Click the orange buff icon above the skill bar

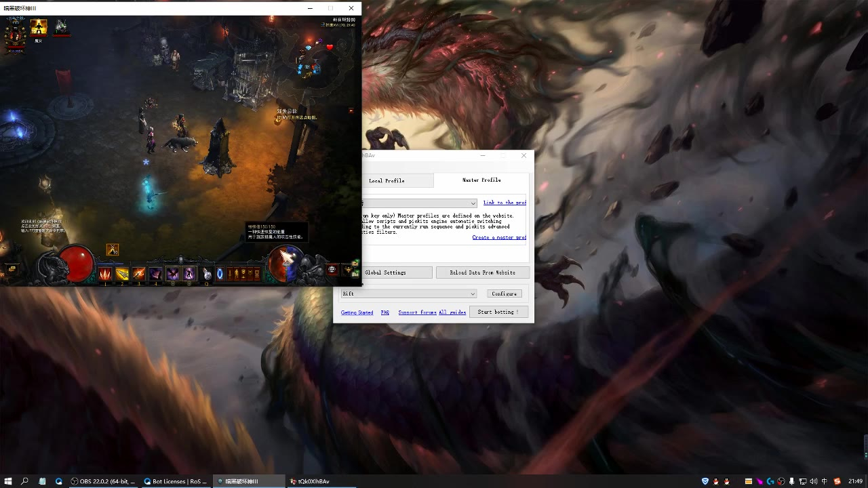(113, 250)
